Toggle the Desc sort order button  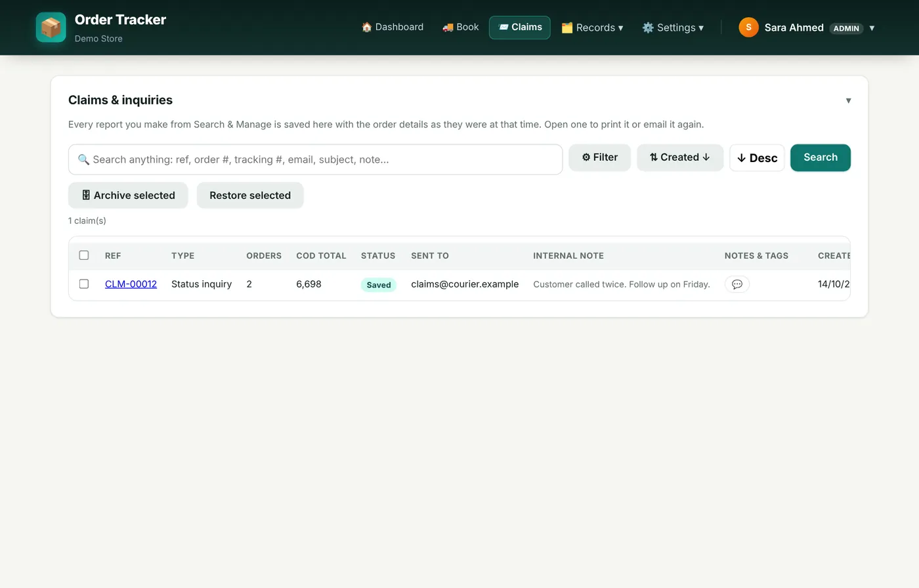pos(757,157)
